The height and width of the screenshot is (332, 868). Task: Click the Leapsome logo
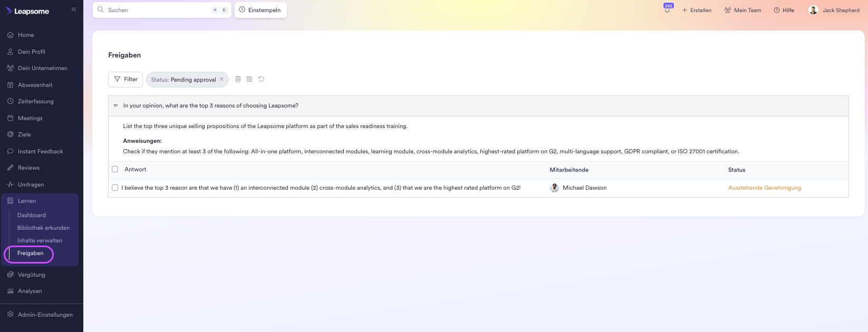tap(27, 11)
